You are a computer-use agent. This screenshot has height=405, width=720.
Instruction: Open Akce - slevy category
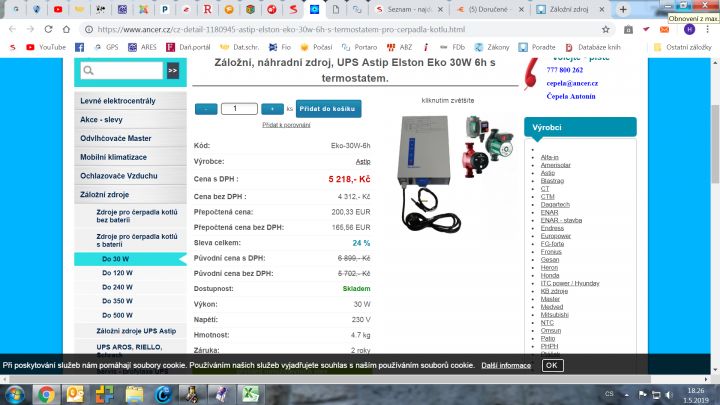[130, 120]
